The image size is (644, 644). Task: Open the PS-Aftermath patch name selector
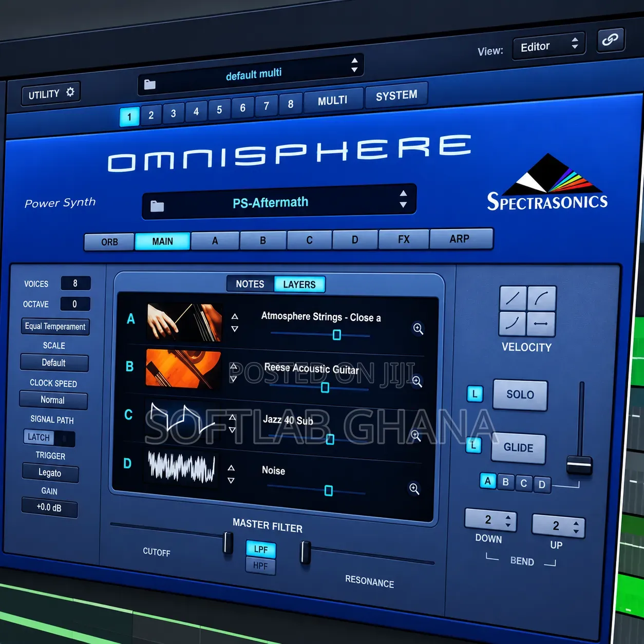(x=279, y=202)
